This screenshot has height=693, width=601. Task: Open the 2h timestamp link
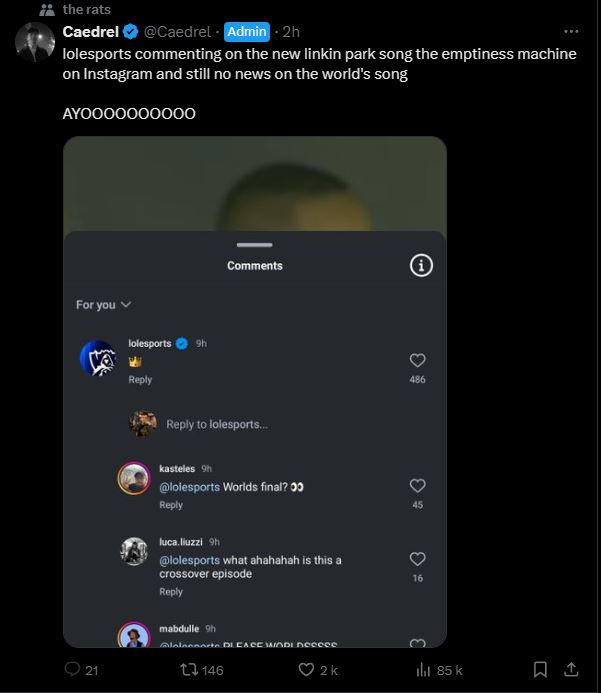(291, 31)
